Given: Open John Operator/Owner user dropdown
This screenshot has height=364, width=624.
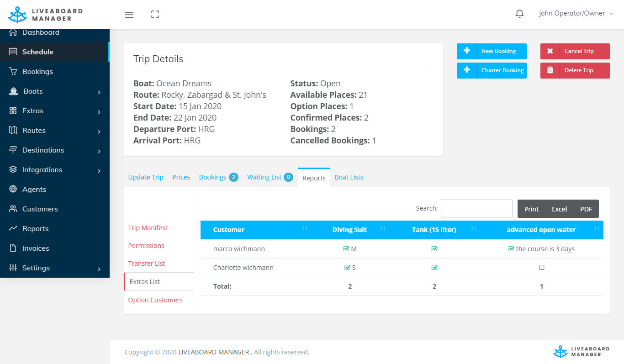Looking at the screenshot, I should point(575,14).
